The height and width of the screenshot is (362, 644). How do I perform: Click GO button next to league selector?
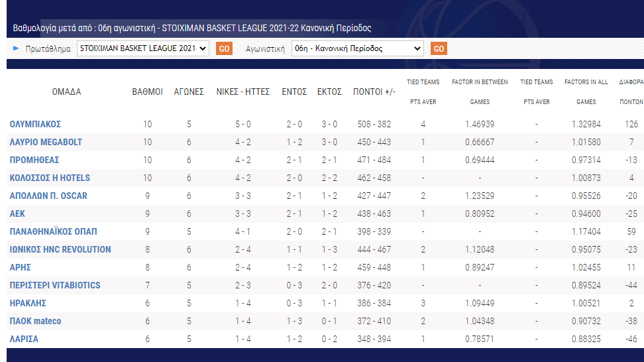pos(224,48)
